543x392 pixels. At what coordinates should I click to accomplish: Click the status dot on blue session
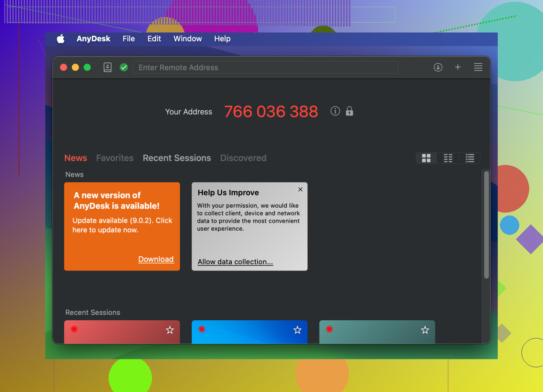(202, 329)
